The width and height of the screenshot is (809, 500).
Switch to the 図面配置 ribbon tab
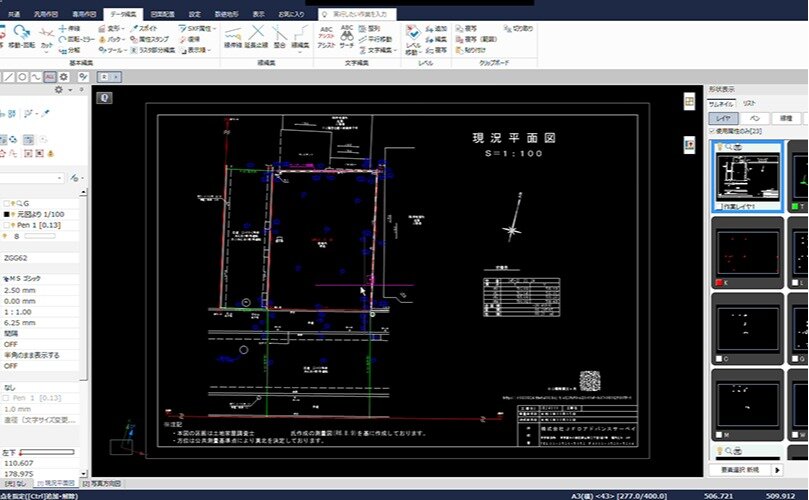tap(161, 15)
